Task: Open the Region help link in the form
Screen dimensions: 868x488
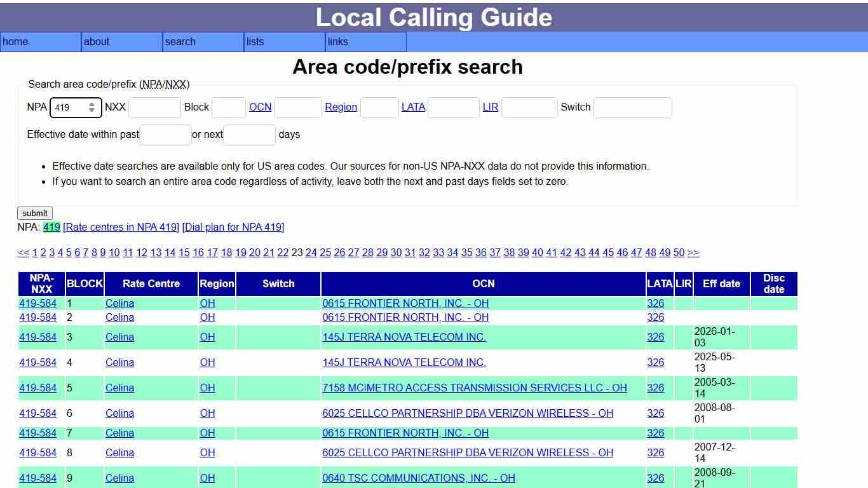Action: click(341, 107)
